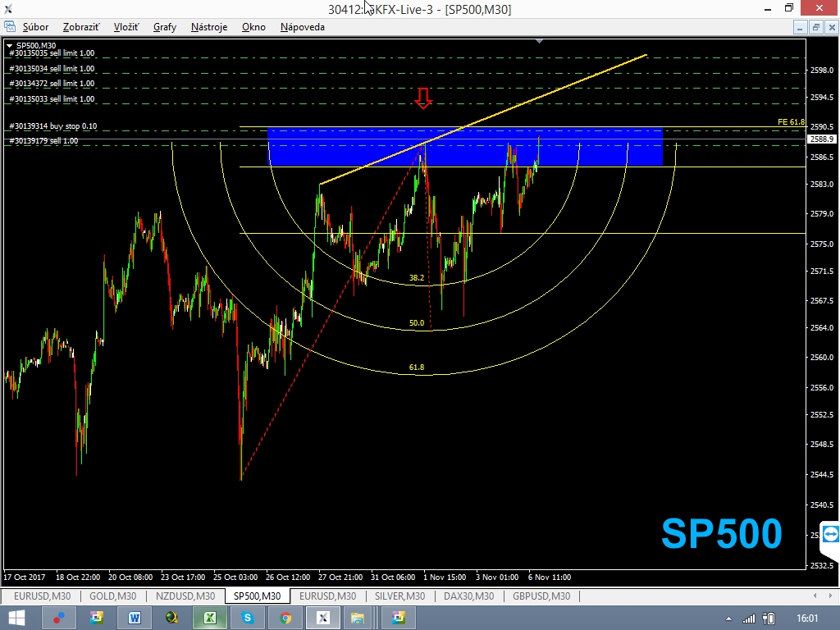Open the Súbor menu
The height and width of the screenshot is (630, 840).
(35, 27)
